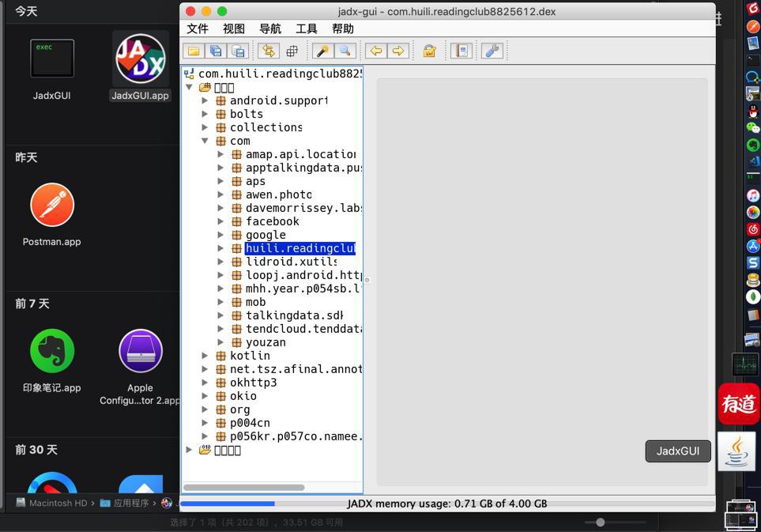Screen dimensions: 761x532
Task: Open the 工具 menu
Action: tap(307, 28)
